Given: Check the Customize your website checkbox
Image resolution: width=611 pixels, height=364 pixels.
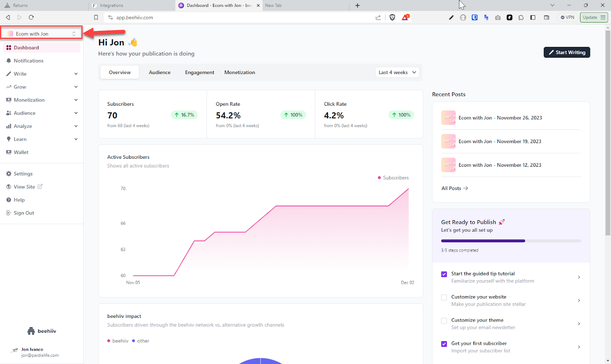Looking at the screenshot, I should click(x=444, y=298).
